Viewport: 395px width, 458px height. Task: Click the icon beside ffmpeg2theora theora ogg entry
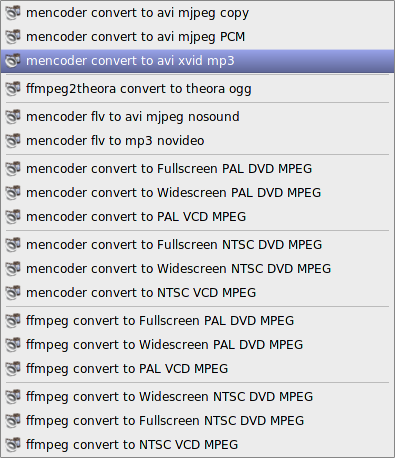[13, 89]
